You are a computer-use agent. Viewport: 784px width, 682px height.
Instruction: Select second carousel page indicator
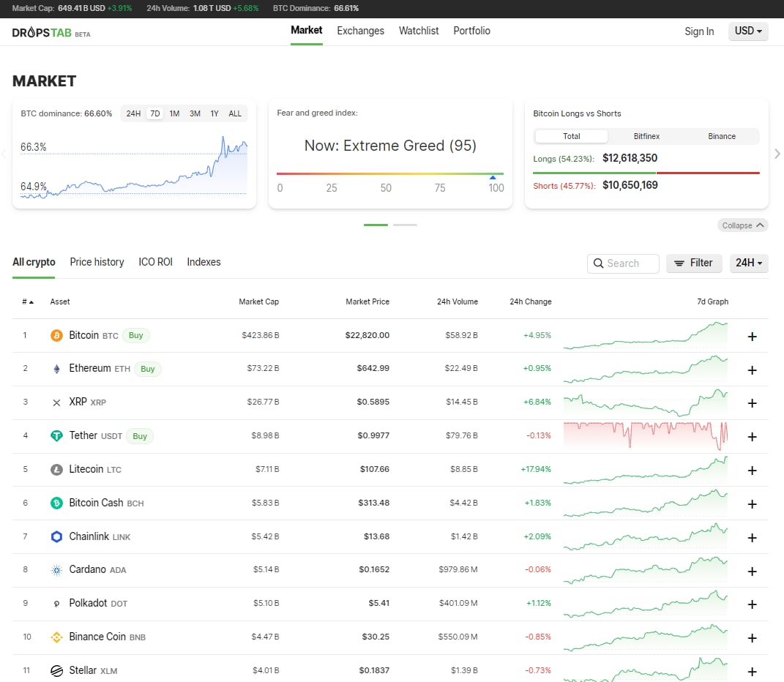pyautogui.click(x=405, y=225)
